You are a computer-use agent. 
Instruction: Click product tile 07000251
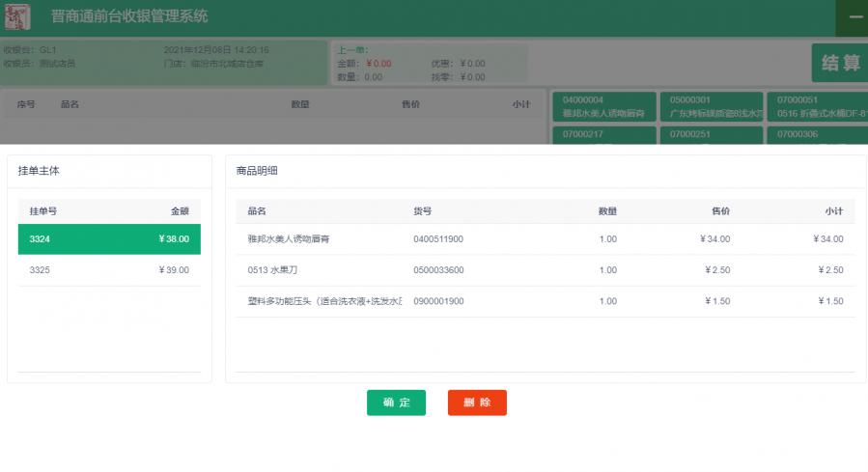point(711,135)
